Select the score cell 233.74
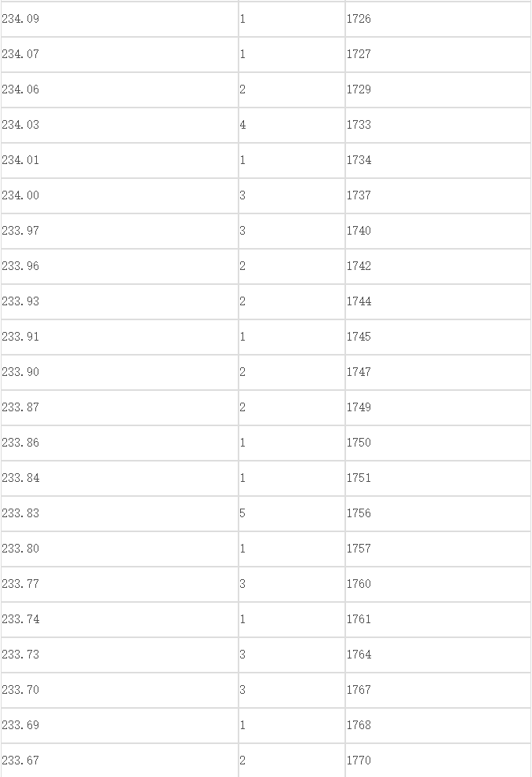 [x=119, y=619]
